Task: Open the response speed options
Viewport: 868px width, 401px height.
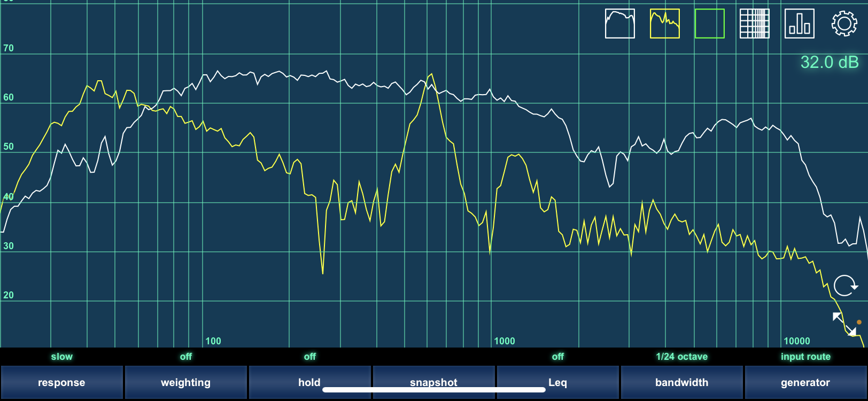Action: 61,382
